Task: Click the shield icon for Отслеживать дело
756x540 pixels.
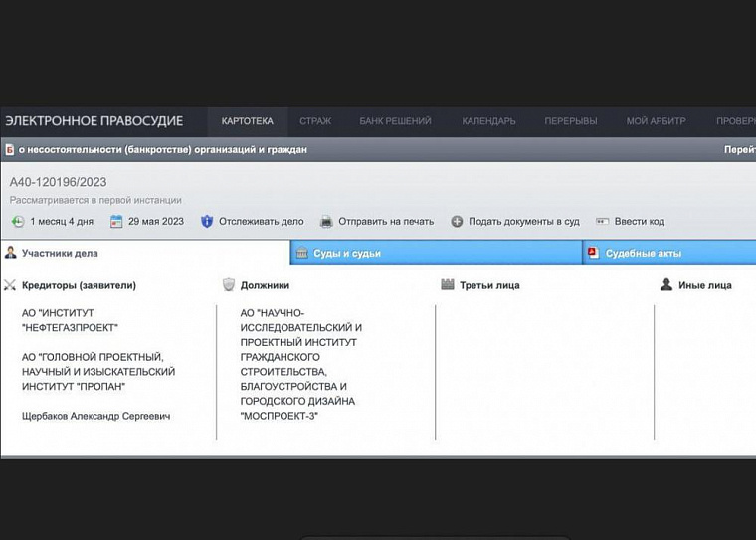Action: coord(207,222)
